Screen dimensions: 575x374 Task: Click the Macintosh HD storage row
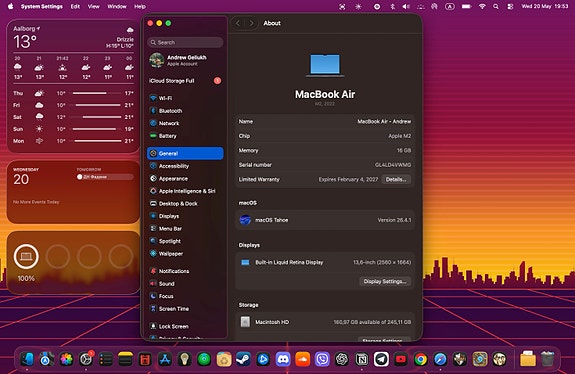point(325,322)
